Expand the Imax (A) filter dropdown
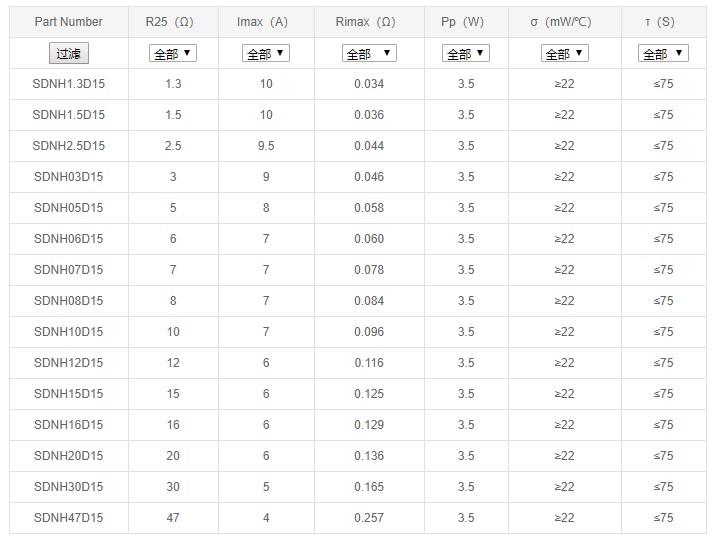The height and width of the screenshot is (540, 719). [x=266, y=54]
